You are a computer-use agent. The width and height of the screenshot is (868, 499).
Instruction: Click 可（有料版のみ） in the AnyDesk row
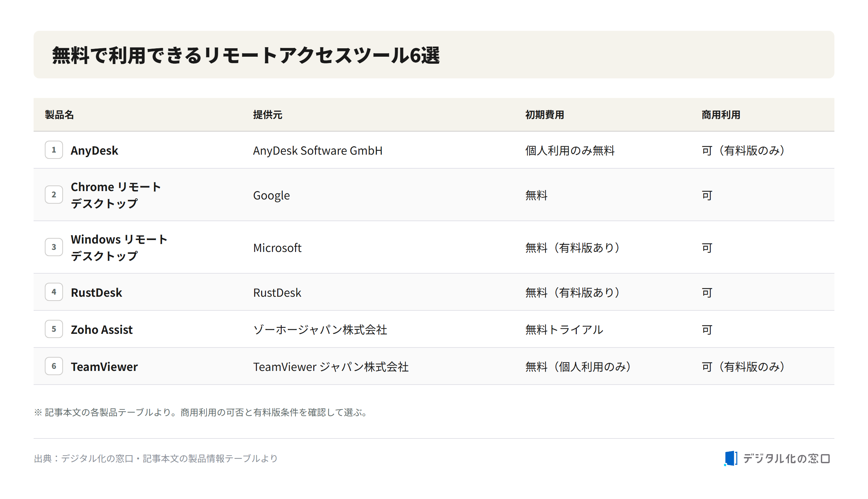coord(744,150)
